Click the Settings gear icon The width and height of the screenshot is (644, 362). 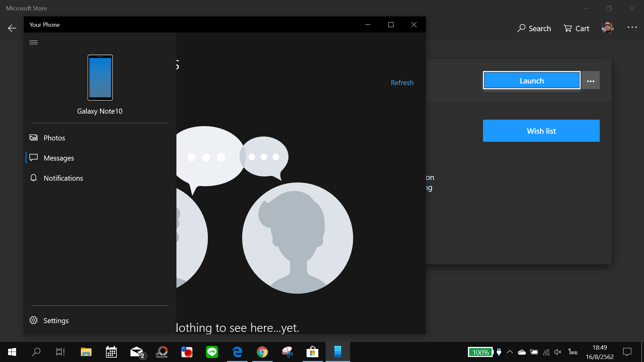click(34, 320)
